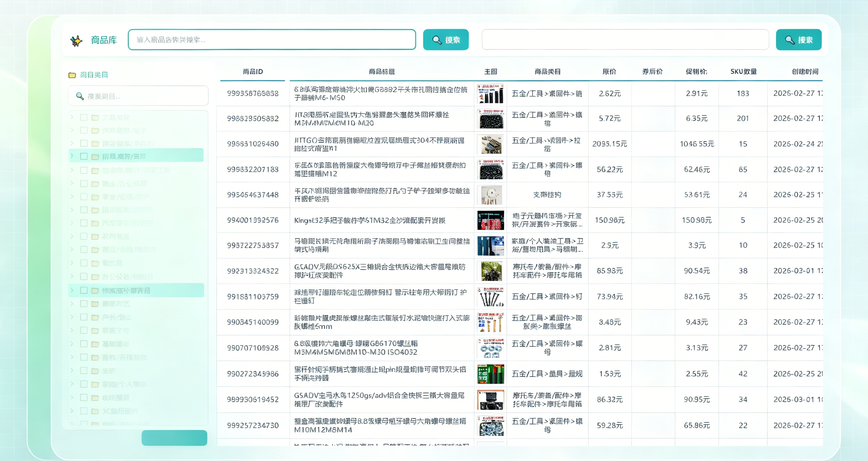This screenshot has height=461, width=868.
Task: Open the first row's black bolts thumbnail
Action: click(491, 93)
